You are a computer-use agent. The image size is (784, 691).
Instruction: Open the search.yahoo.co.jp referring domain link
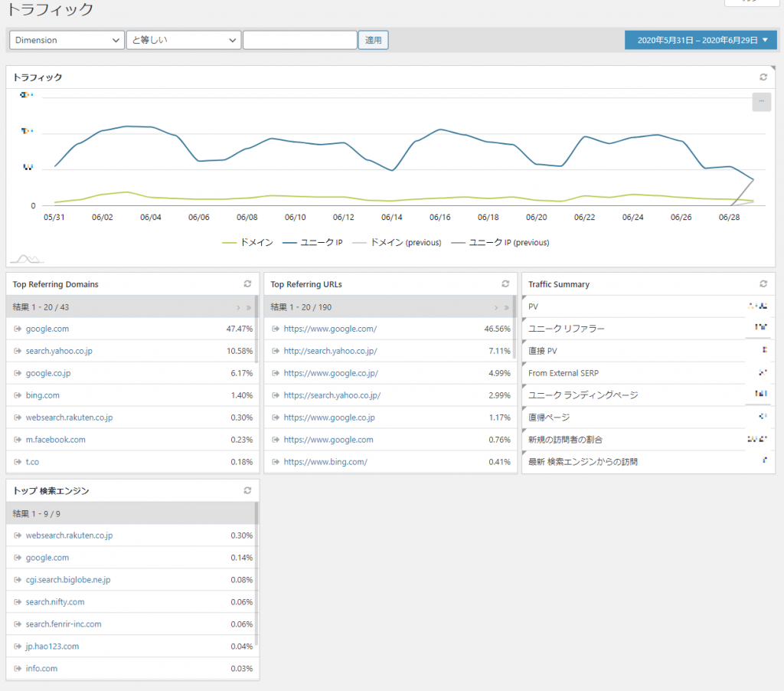tap(59, 351)
